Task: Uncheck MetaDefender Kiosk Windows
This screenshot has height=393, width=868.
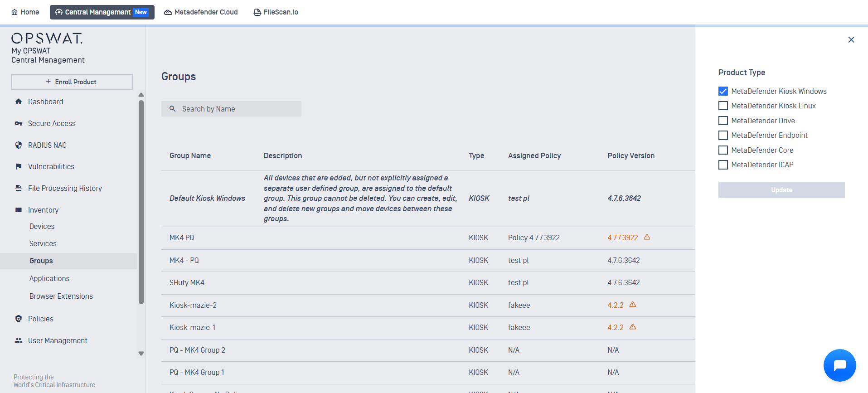Action: [x=723, y=91]
